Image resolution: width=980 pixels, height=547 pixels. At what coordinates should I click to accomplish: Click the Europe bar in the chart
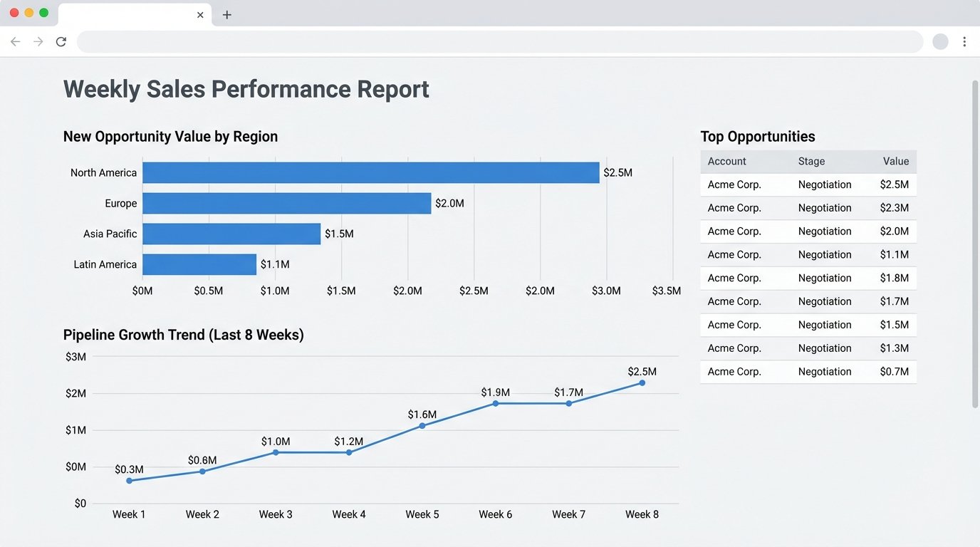click(285, 203)
